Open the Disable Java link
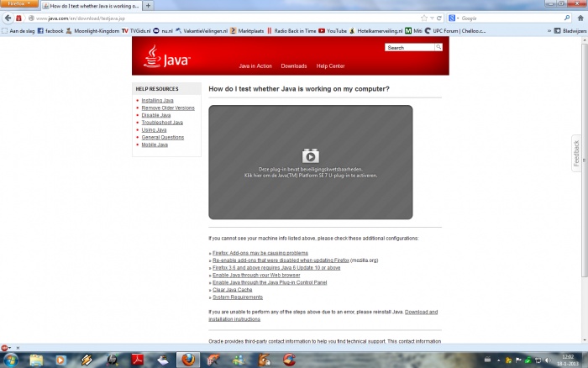Viewport: 588px width, 368px height. (x=156, y=115)
